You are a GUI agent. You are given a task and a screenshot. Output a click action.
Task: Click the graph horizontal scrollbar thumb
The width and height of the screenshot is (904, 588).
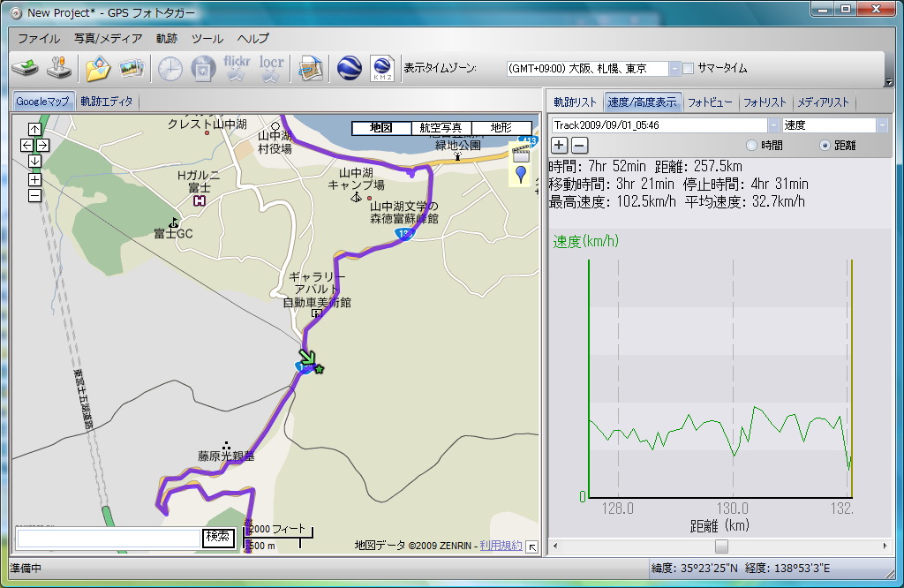coord(721,547)
